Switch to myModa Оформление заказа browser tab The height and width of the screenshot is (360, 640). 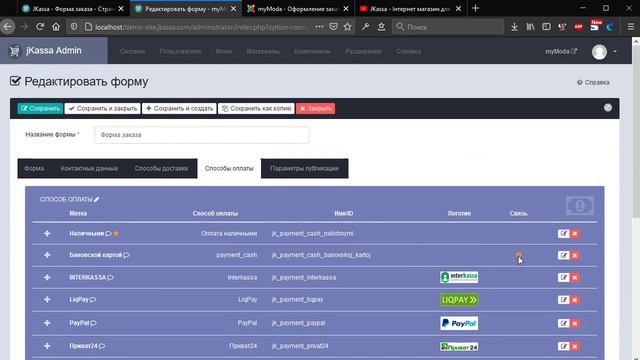click(x=297, y=9)
